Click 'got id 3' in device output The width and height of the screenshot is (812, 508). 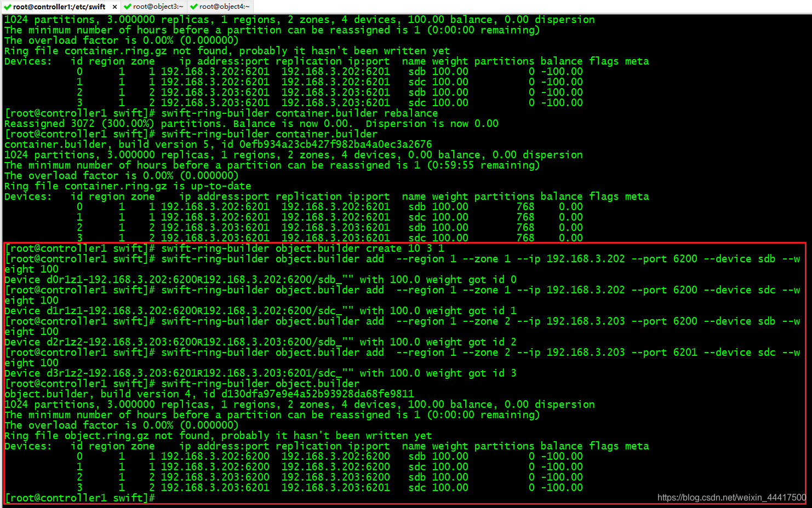pyautogui.click(x=492, y=373)
